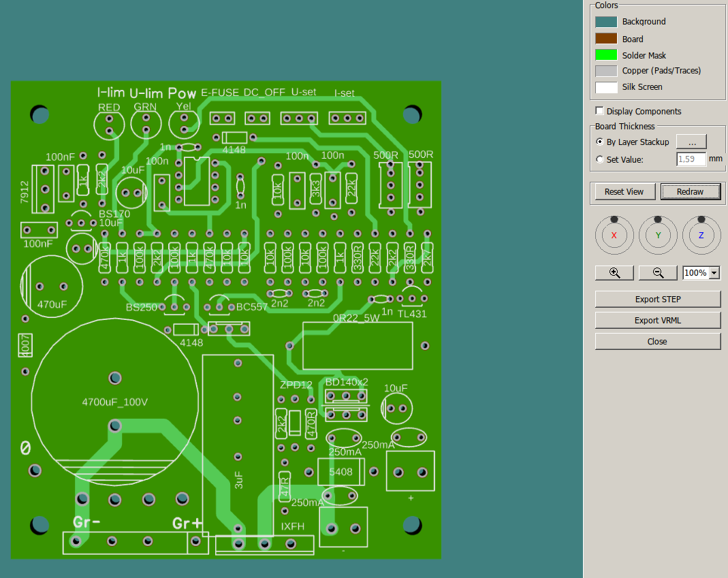Screen dimensions: 728x578
Task: Open the 100% zoom level dropdown
Action: point(714,273)
